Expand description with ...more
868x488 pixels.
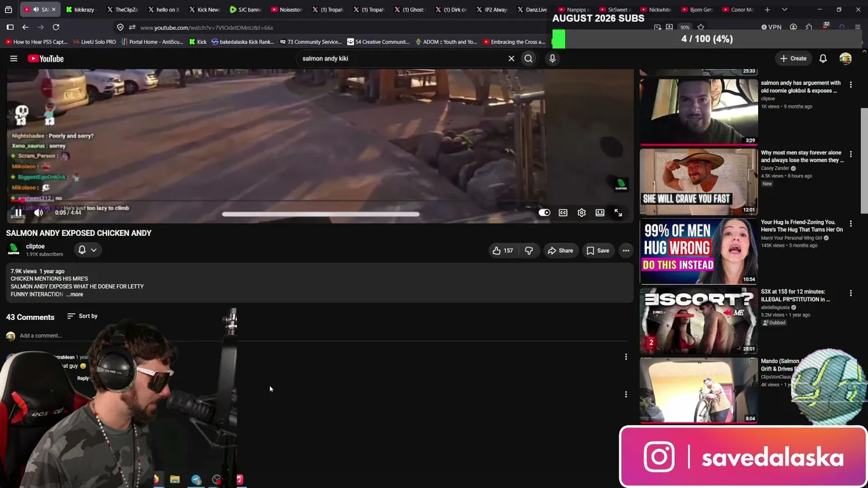point(76,294)
